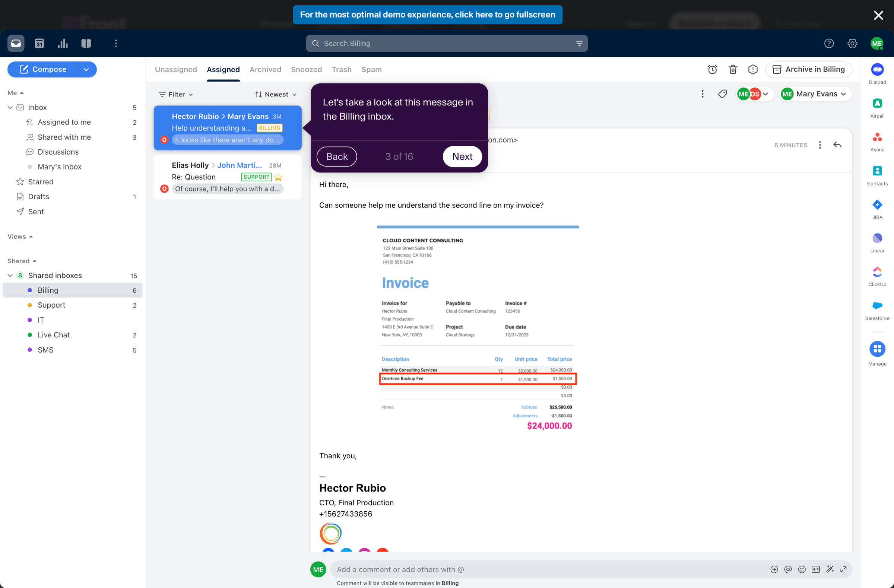Collapse the Shared section header
The width and height of the screenshot is (894, 588).
click(22, 261)
